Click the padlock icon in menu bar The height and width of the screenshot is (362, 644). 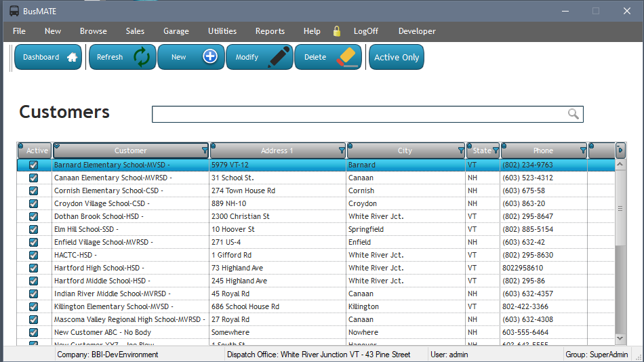click(x=337, y=31)
